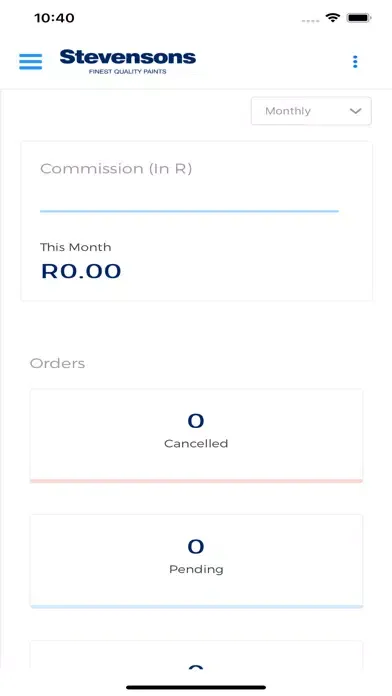392x696 pixels.
Task: Tap the R0.00 commission amount
Action: tap(81, 271)
